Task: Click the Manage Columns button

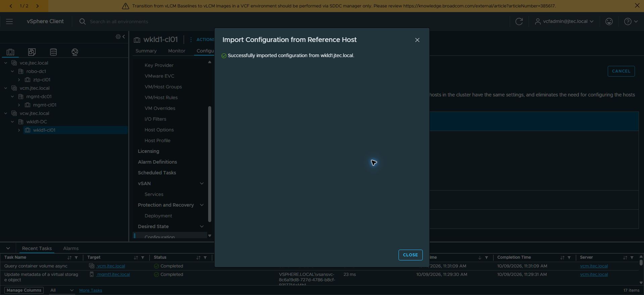Action: (x=24, y=290)
